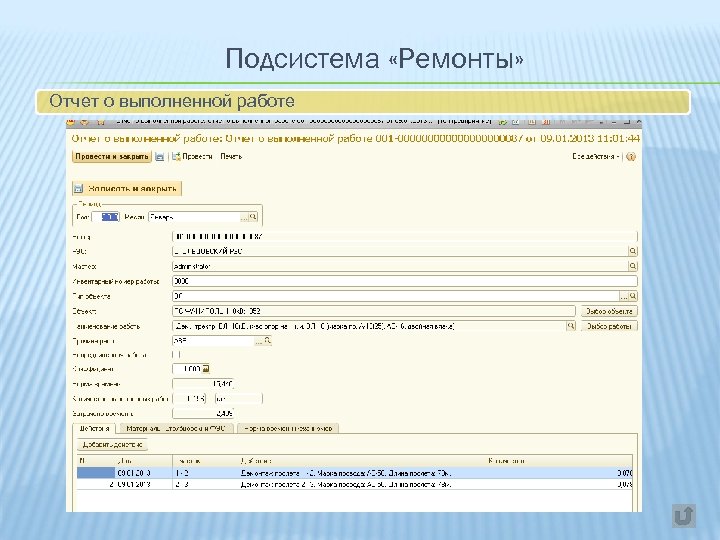This screenshot has height=540, width=720.
Task: Click the quantity cell of the first row
Action: pos(560,473)
